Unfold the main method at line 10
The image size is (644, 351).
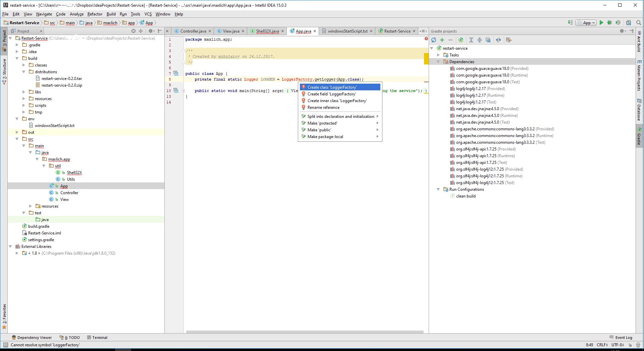(183, 91)
